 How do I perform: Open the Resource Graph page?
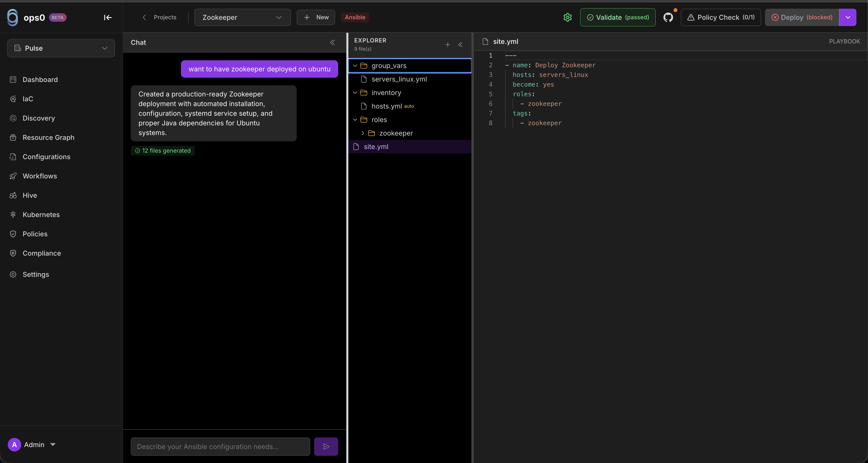(x=48, y=137)
